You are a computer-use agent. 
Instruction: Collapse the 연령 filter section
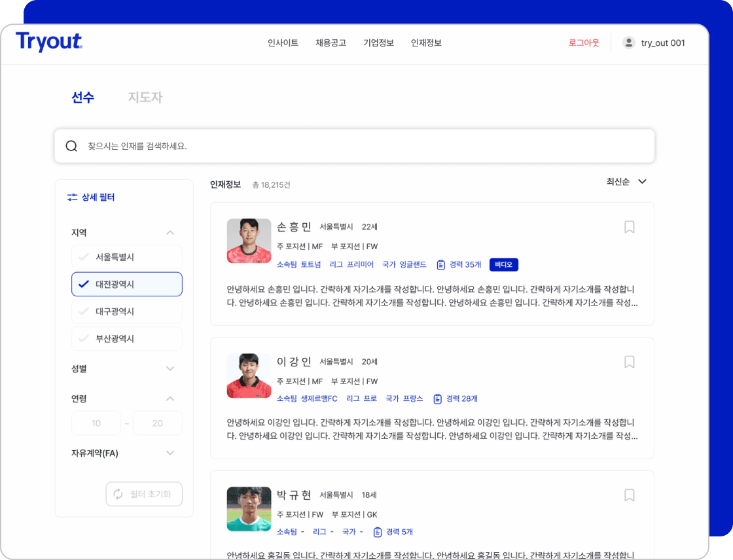pos(170,398)
